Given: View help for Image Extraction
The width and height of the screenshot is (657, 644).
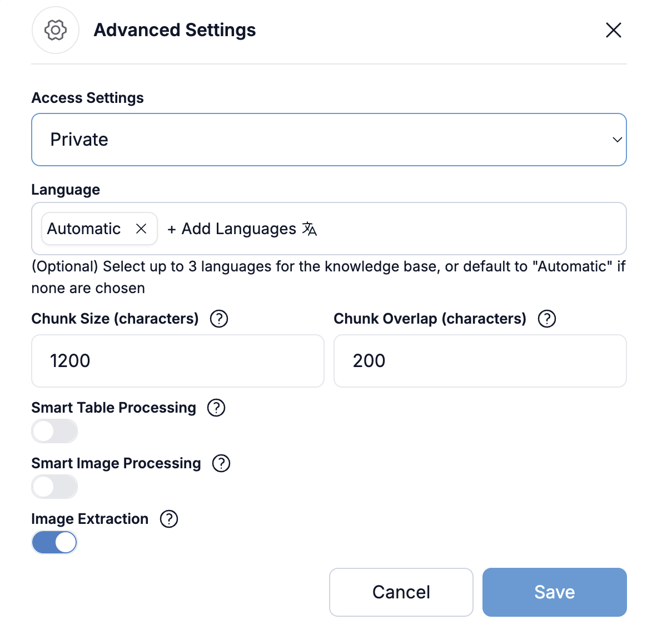Looking at the screenshot, I should tap(169, 519).
